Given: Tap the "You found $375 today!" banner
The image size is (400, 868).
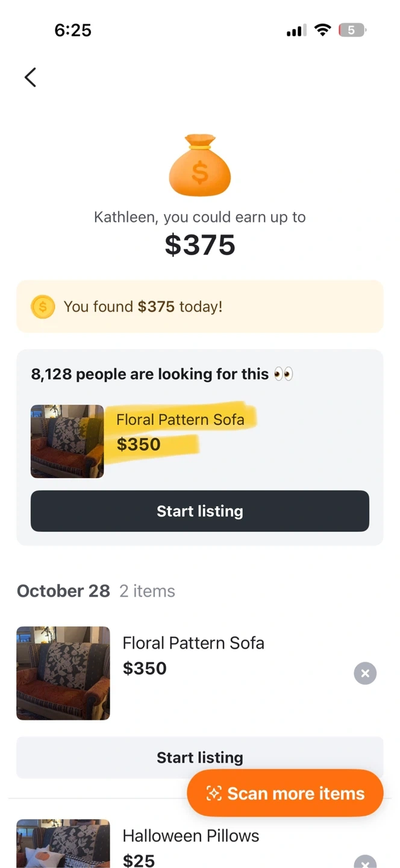Looking at the screenshot, I should 199,307.
